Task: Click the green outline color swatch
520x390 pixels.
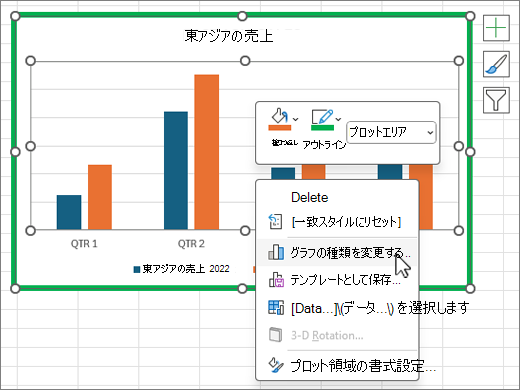Action: (322, 127)
